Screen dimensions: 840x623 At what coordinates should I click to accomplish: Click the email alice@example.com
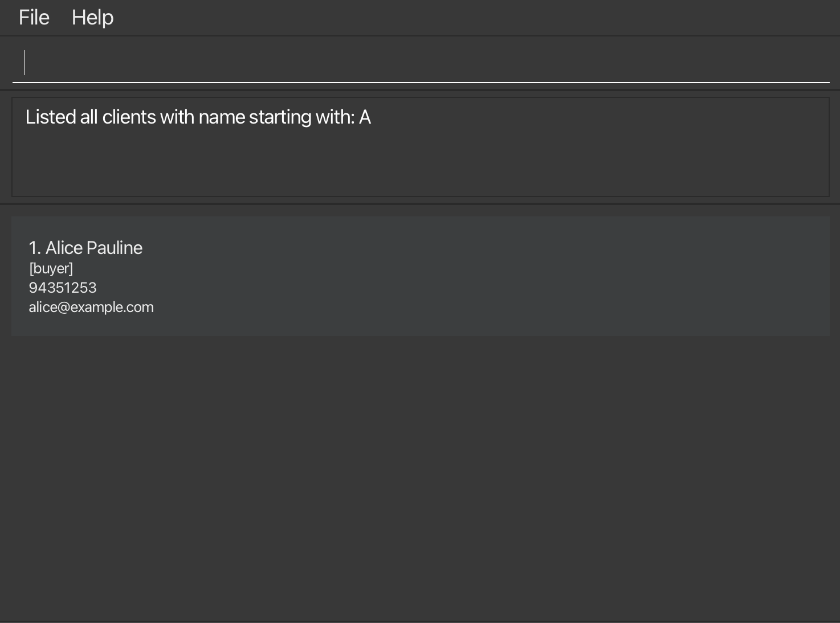(x=91, y=307)
